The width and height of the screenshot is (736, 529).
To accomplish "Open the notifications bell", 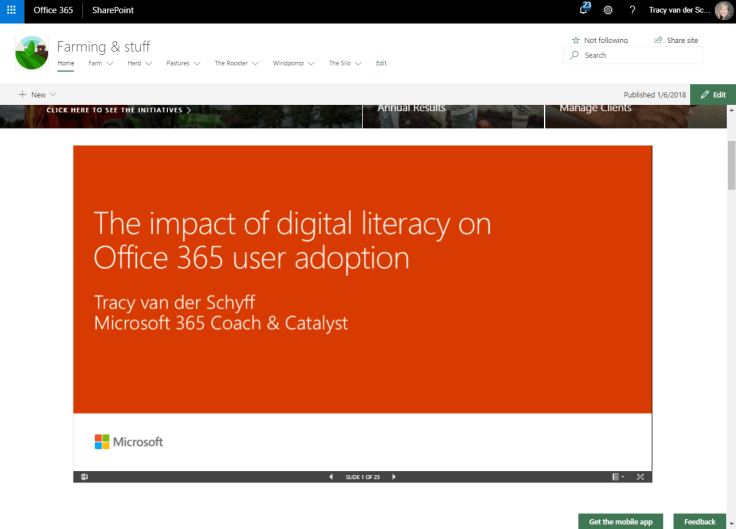I will [x=584, y=10].
